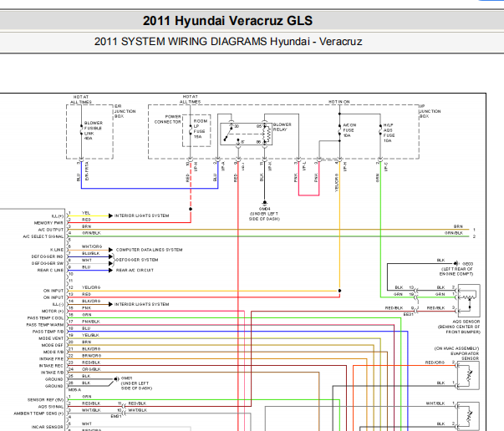
Task: Select the GM04 ground point label
Action: point(264,214)
